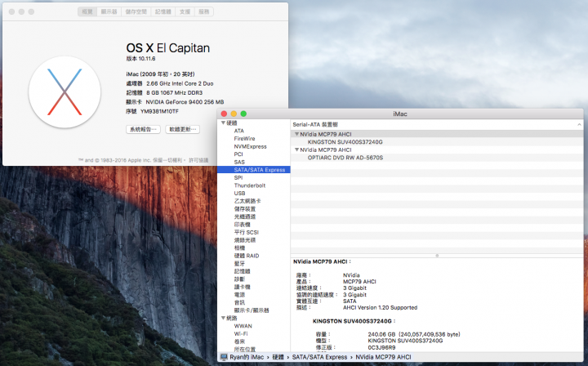Image resolution: width=588 pixels, height=366 pixels.
Task: Select 卷宗 under 網路
Action: coord(239,341)
